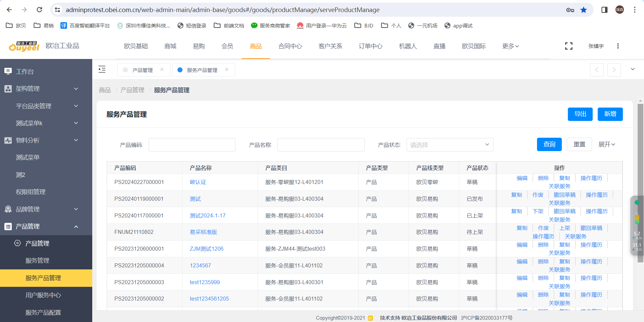
Task: Close the 产品管理 tab
Action: tap(162, 70)
